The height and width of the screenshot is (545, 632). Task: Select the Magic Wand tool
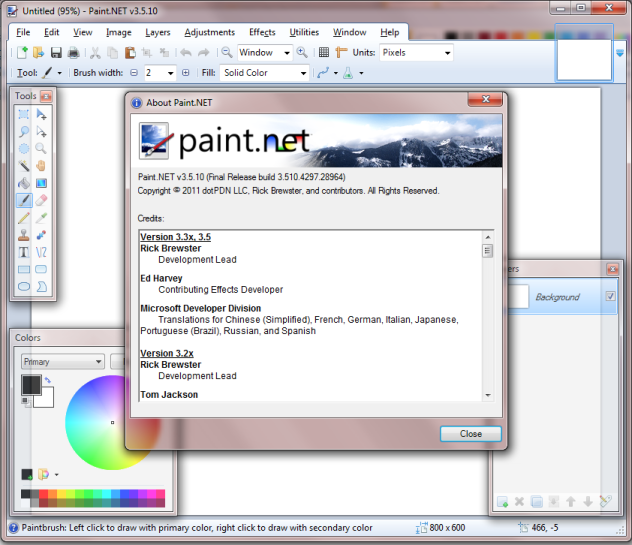(x=24, y=166)
